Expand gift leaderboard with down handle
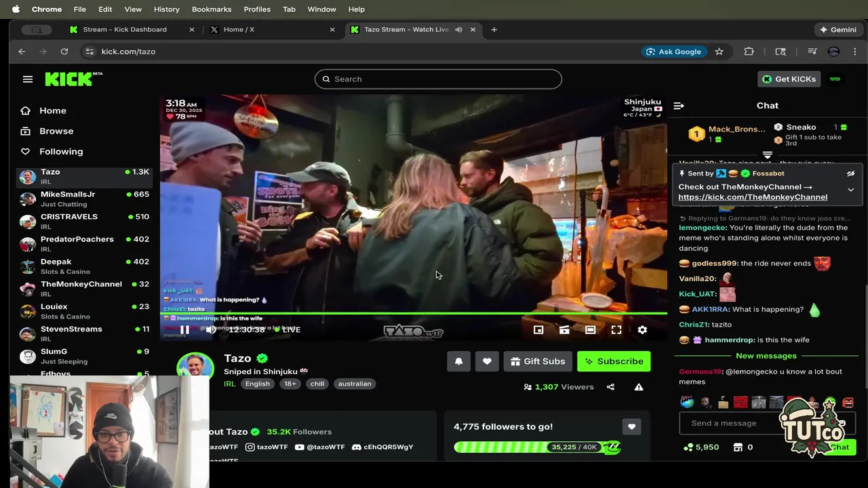 pyautogui.click(x=768, y=155)
